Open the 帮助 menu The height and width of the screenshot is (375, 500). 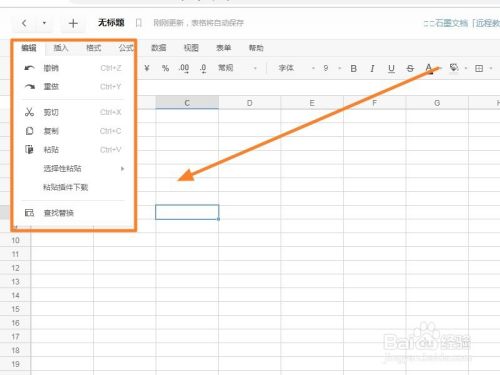(256, 48)
